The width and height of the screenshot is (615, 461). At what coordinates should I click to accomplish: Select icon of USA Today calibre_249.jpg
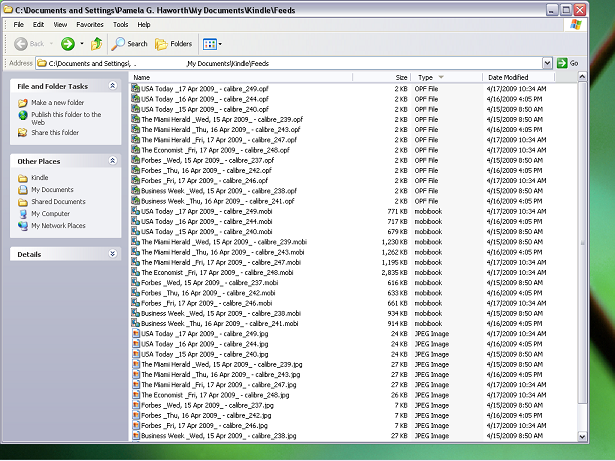point(135,333)
